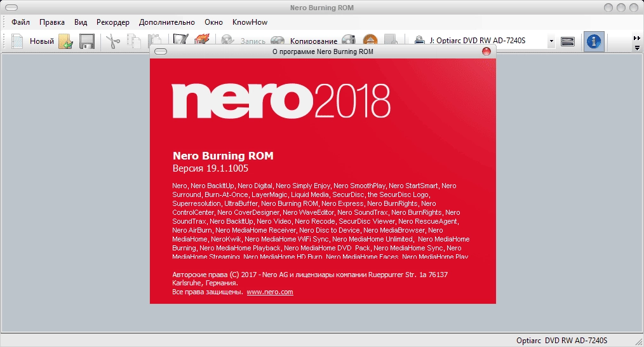Open the Вид menu
The image size is (644, 347).
pyautogui.click(x=81, y=22)
